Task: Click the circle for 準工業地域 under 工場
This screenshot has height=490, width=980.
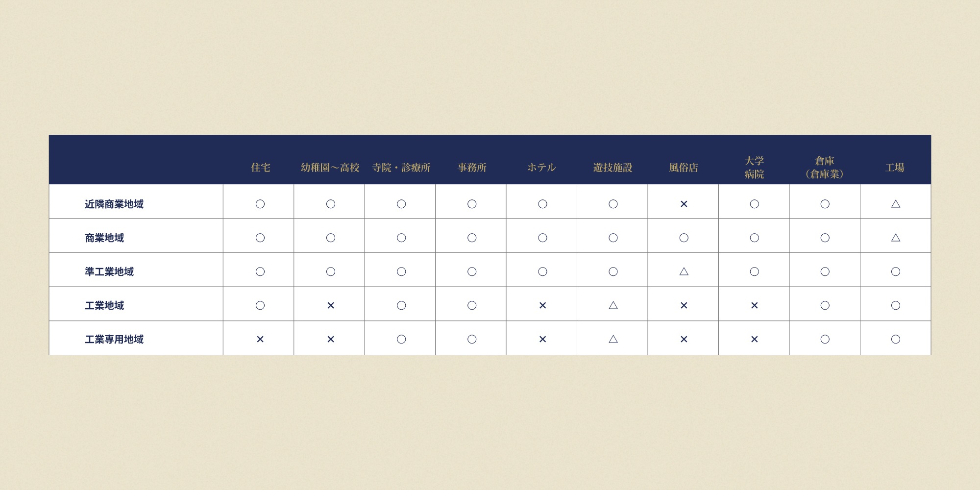Action: 895,271
